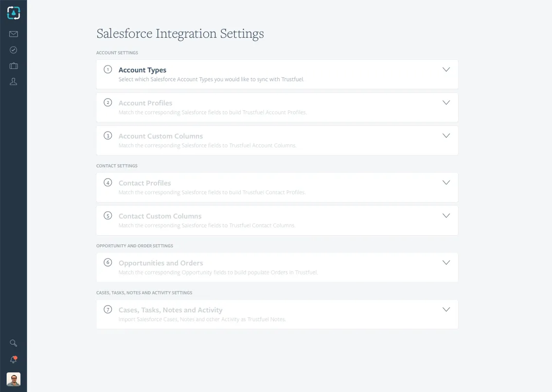Click the Salesforce Integration Settings title

click(x=180, y=34)
